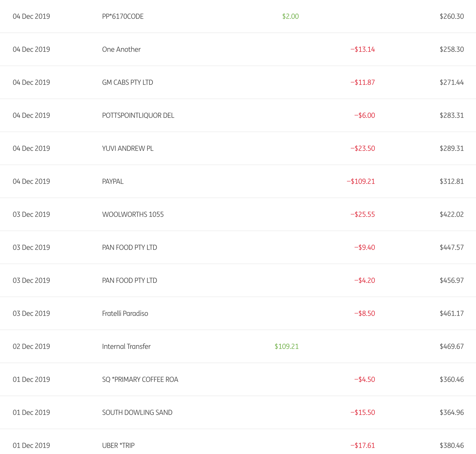Select SQ *PRIMARY COFFEE ROA transaction
Screen dimensions: 476x454
click(x=140, y=380)
